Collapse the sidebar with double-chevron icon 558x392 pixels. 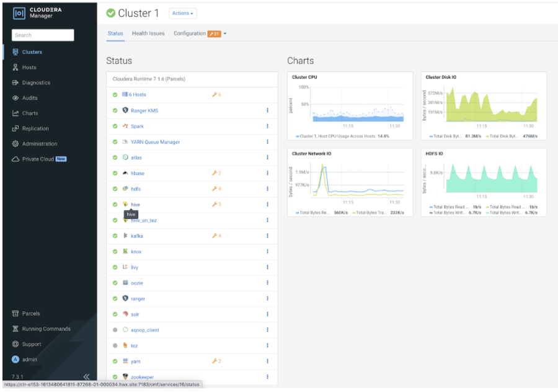(x=86, y=376)
